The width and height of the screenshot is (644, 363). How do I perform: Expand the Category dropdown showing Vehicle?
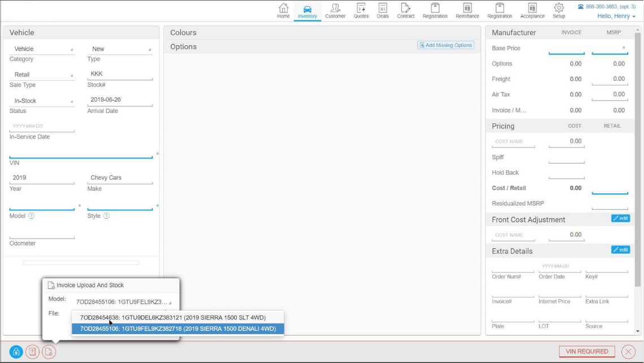click(42, 49)
